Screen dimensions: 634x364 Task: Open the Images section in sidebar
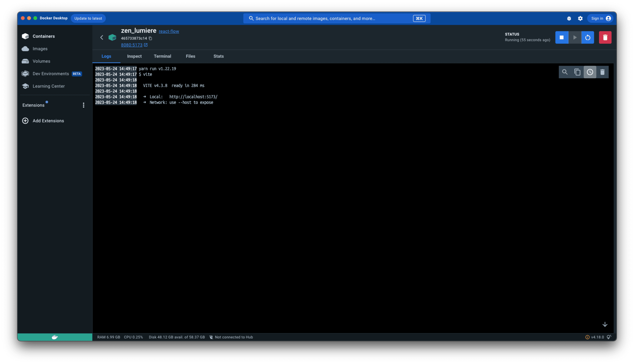pos(40,49)
